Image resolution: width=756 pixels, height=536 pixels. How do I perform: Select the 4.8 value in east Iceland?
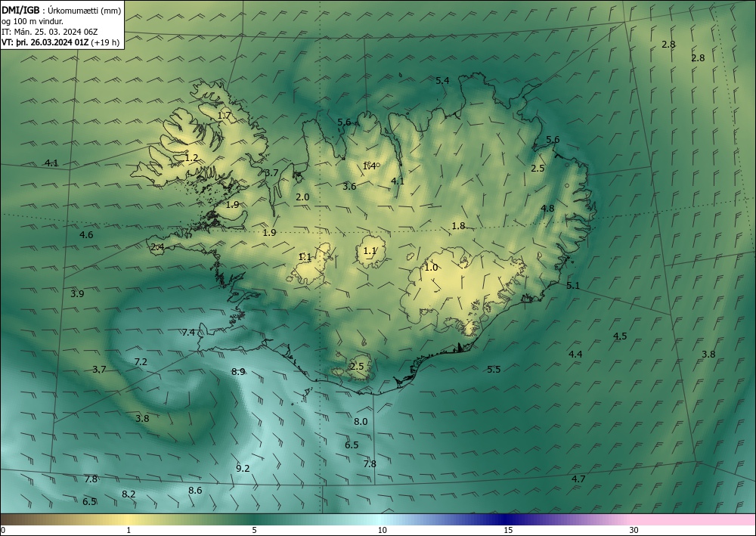547,208
